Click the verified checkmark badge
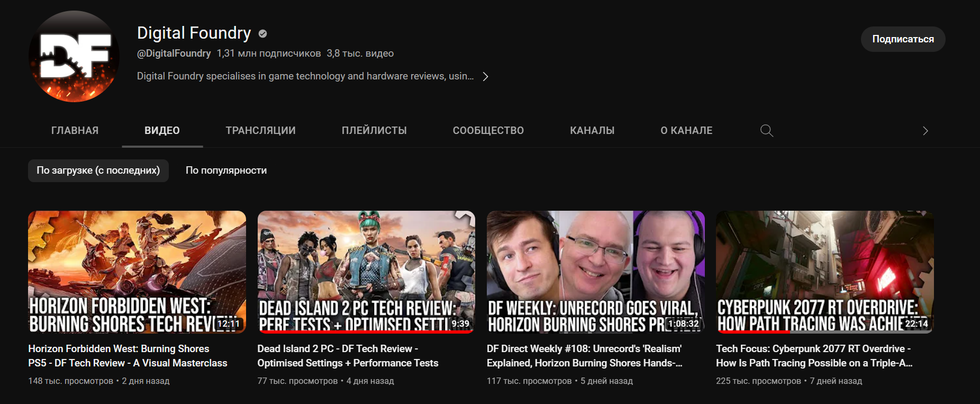The height and width of the screenshot is (404, 980). point(262,34)
